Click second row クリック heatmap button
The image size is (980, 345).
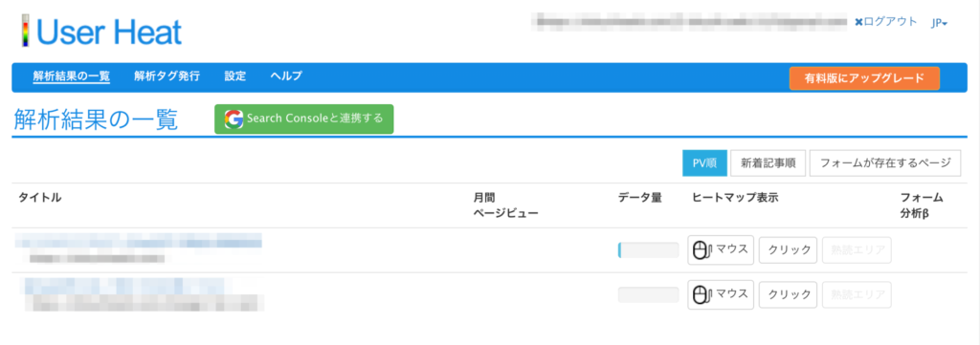coord(789,295)
